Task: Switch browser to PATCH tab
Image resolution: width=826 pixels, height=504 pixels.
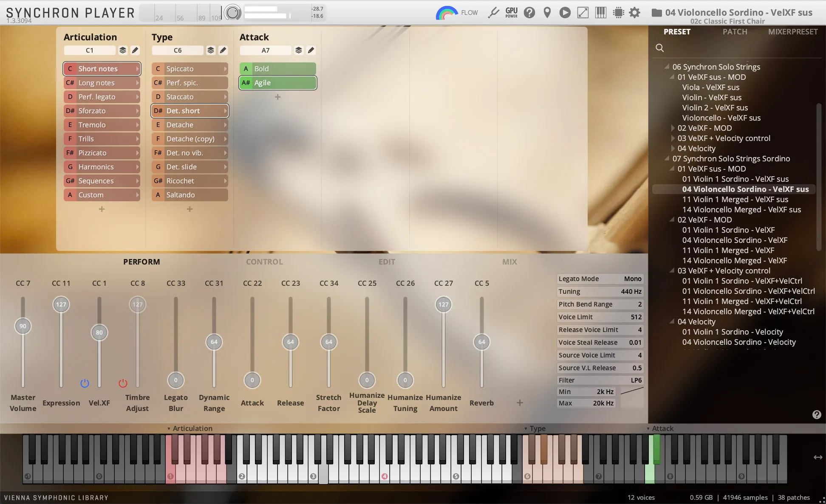Action: 735,32
